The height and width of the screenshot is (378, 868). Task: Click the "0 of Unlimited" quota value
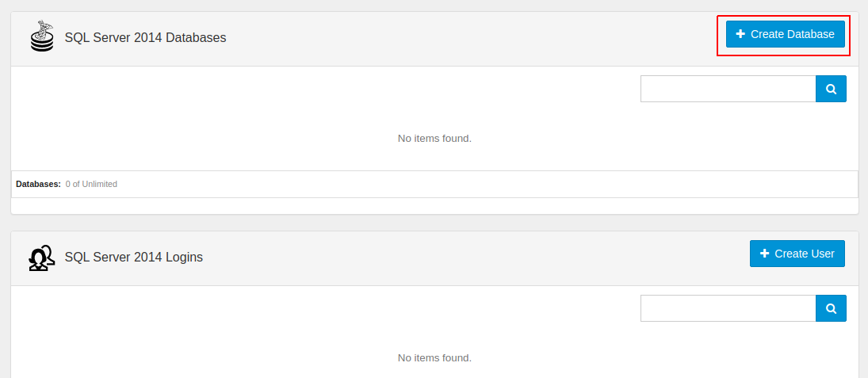[91, 185]
